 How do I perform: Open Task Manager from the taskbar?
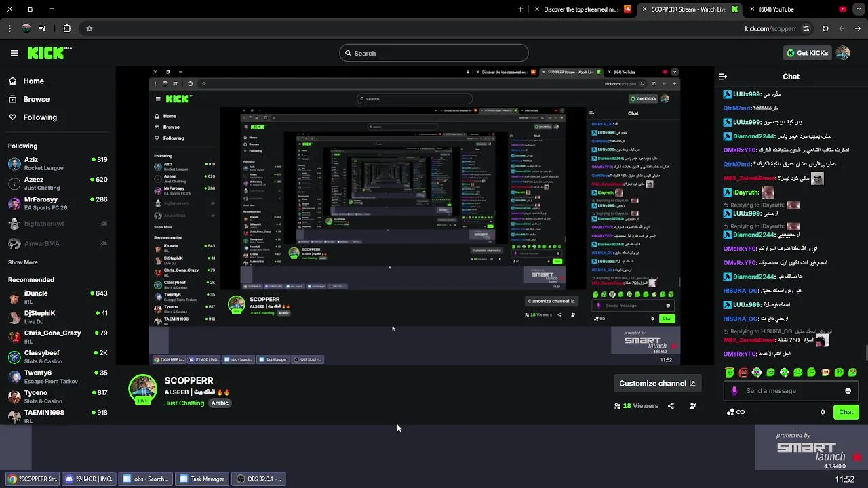tap(203, 479)
